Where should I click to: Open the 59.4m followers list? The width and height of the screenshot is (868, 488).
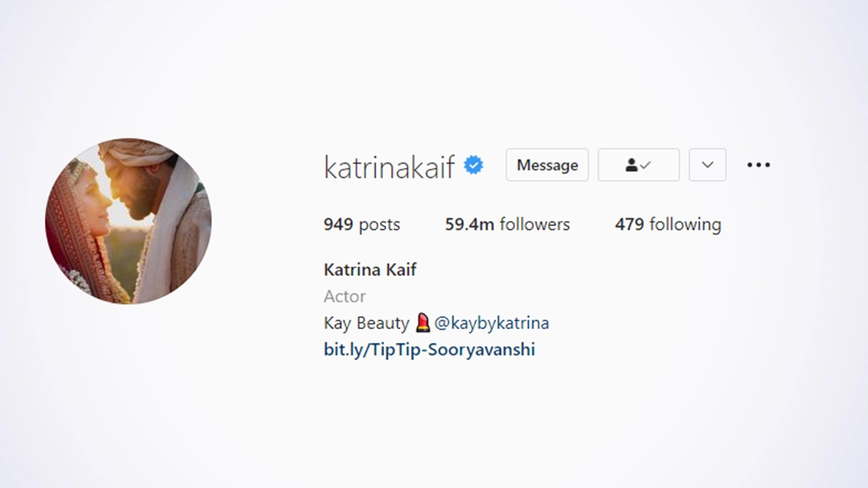[507, 225]
